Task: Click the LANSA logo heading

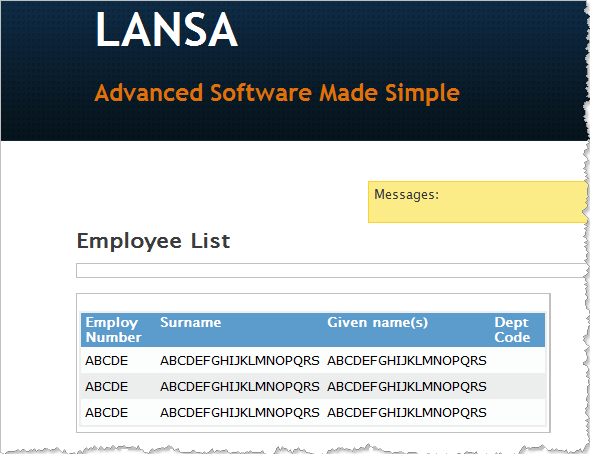Action: 167,29
